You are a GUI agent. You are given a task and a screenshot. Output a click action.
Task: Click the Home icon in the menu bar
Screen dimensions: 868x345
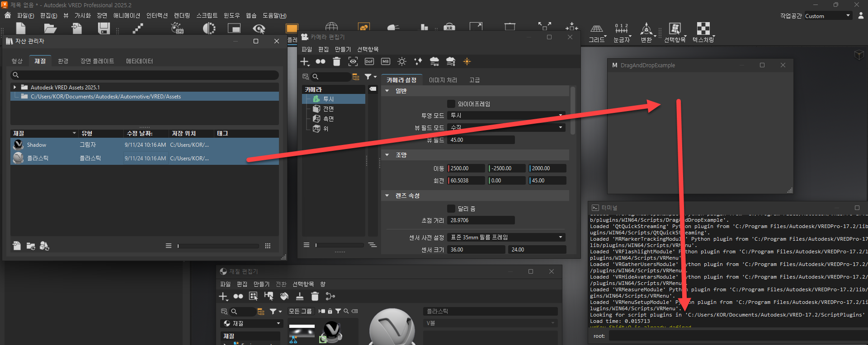(8, 15)
